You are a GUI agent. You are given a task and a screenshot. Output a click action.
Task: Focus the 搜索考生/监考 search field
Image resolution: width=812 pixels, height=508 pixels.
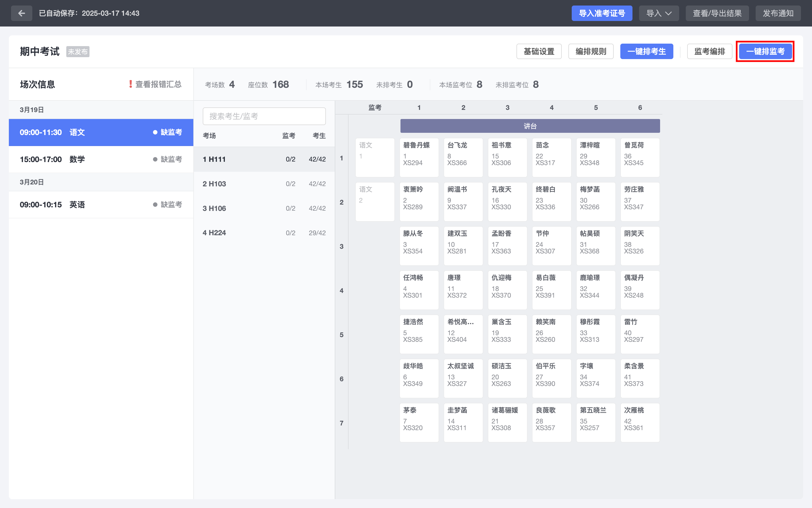click(x=264, y=116)
